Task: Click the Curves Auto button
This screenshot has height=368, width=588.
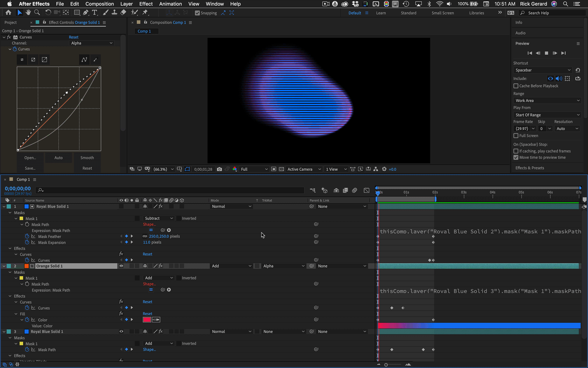Action: point(58,158)
